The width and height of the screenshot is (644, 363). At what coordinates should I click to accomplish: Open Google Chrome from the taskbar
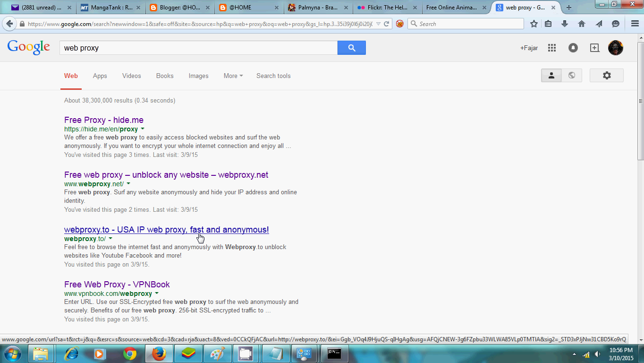(x=130, y=354)
